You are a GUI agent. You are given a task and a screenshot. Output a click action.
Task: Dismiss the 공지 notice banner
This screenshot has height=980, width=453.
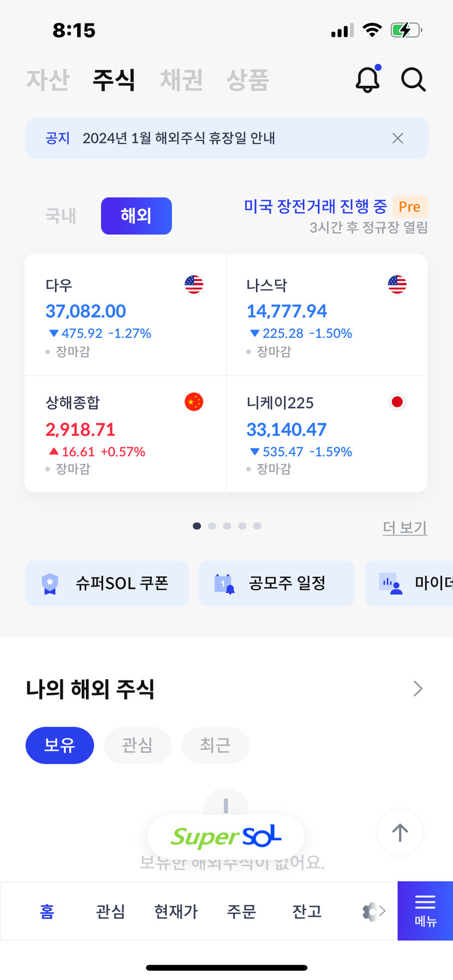click(x=398, y=139)
